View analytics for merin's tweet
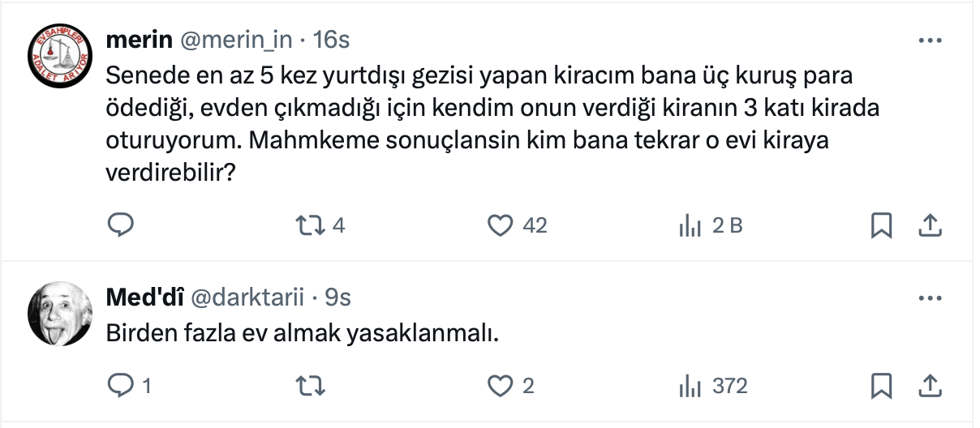The height and width of the screenshot is (428, 980). pyautogui.click(x=689, y=226)
